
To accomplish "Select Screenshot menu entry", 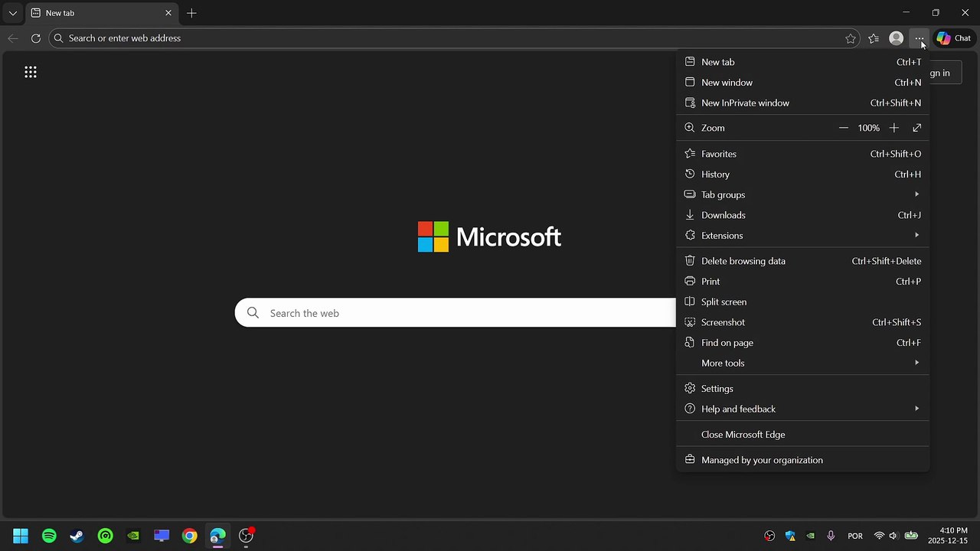I will [802, 322].
